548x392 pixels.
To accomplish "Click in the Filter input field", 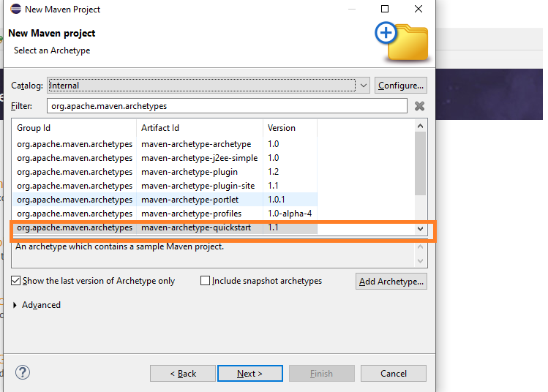I will pos(227,106).
